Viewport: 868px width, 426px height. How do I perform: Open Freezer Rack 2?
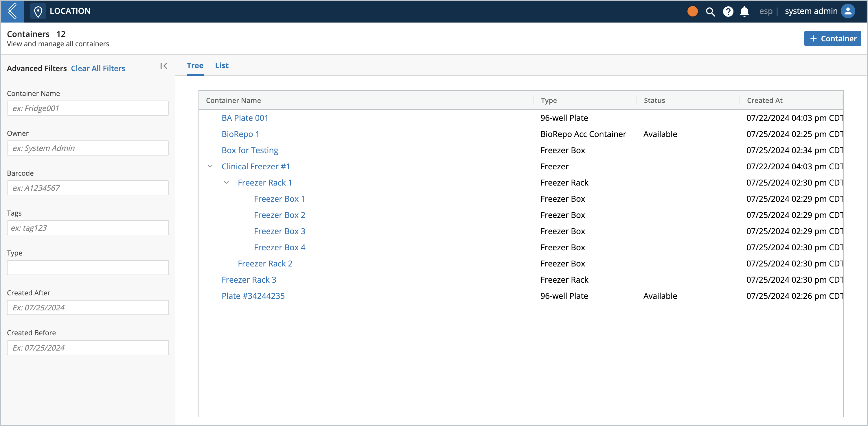[265, 263]
